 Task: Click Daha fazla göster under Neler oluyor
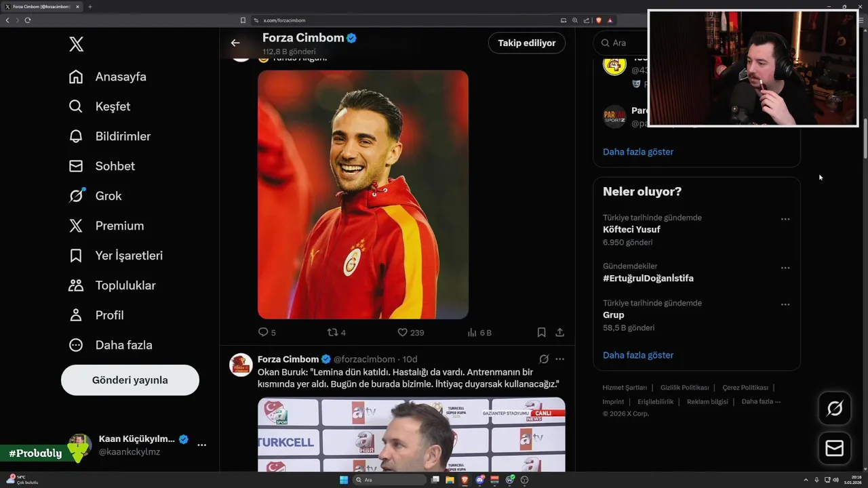tap(638, 355)
